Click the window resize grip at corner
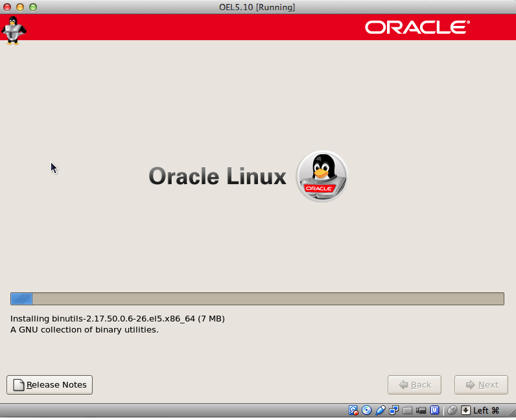The width and height of the screenshot is (516, 420). 512,414
